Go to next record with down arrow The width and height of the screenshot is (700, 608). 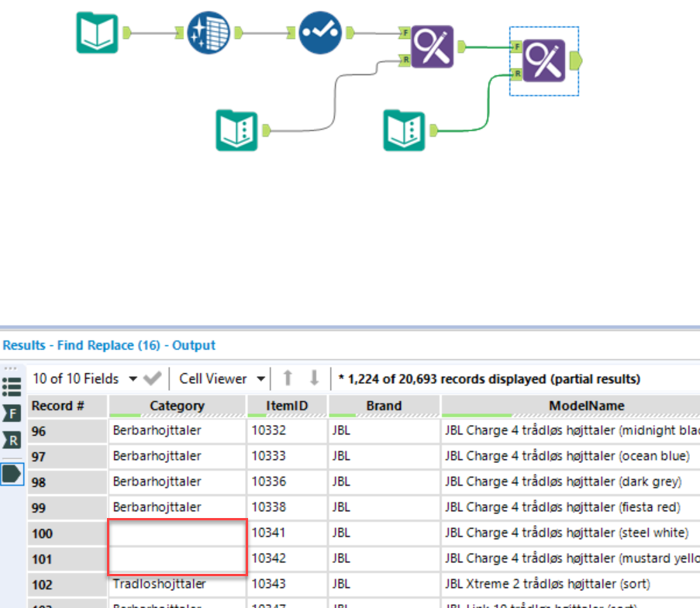(x=314, y=378)
